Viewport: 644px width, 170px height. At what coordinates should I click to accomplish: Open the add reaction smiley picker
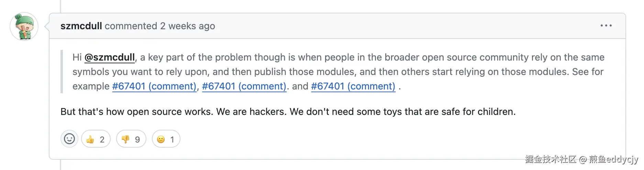tap(69, 139)
